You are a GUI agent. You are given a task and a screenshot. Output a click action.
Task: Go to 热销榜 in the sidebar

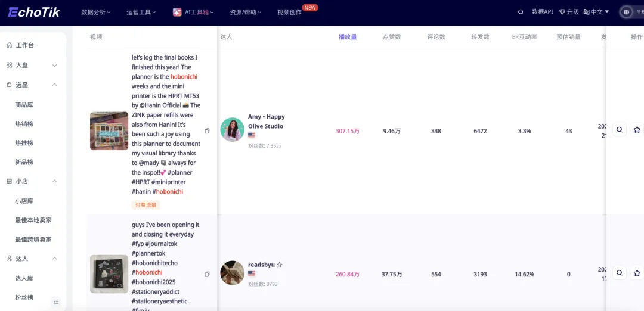(24, 124)
